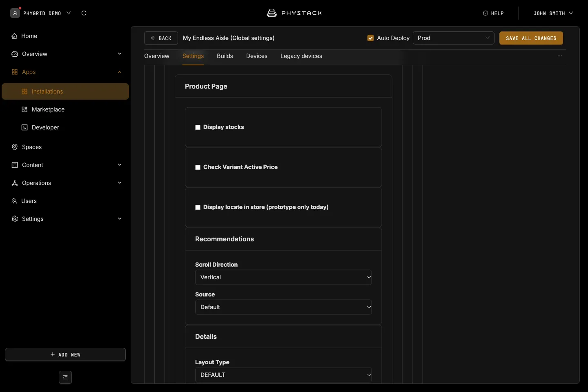Switch to the Devices tab

tap(257, 56)
